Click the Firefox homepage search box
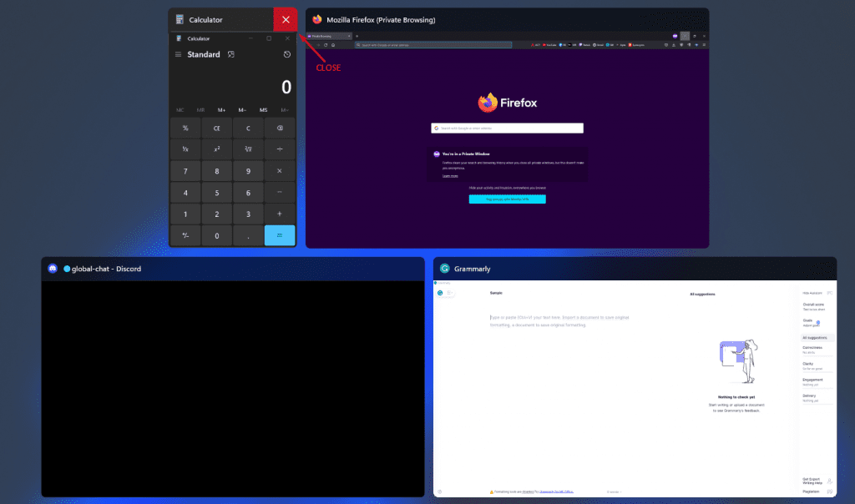Image resolution: width=855 pixels, height=504 pixels. (x=507, y=129)
